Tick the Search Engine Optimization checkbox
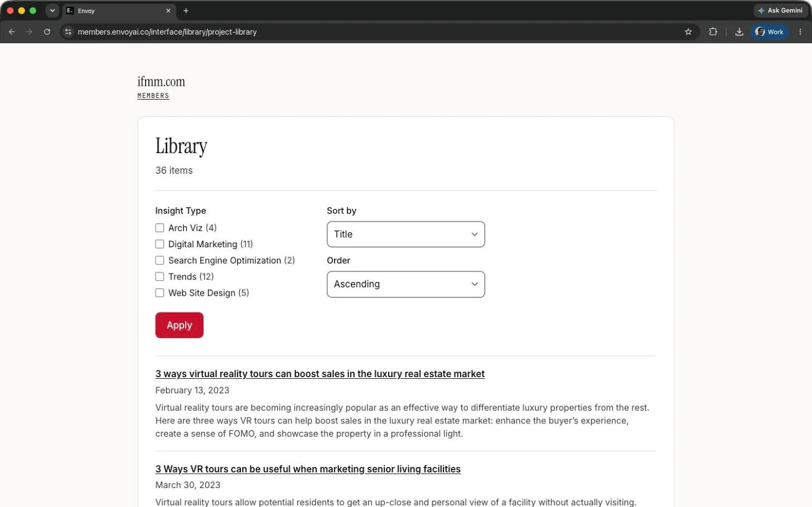812x507 pixels. click(160, 260)
